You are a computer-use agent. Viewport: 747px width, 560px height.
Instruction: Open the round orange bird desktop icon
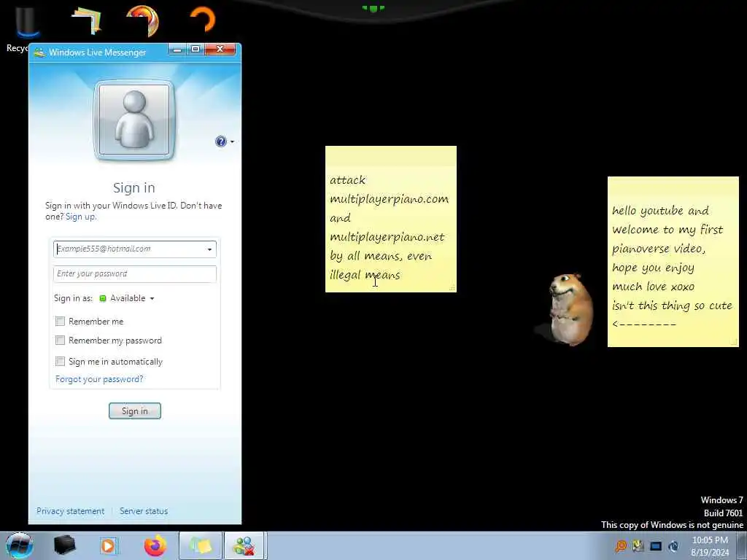143,20
